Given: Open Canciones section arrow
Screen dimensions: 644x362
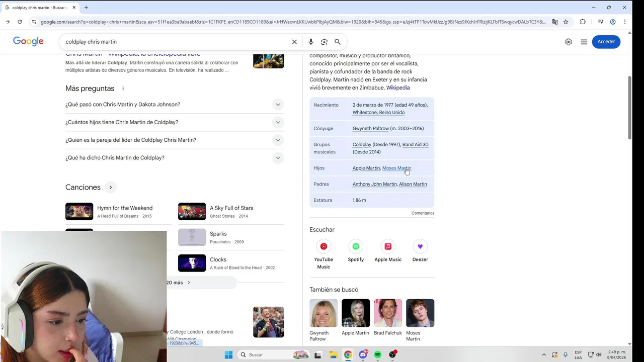Looking at the screenshot, I should tap(111, 187).
